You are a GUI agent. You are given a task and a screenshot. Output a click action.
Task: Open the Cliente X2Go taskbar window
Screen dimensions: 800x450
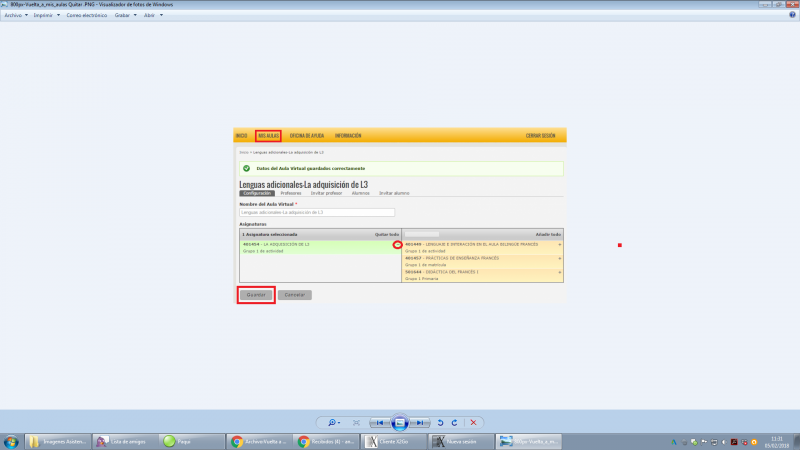(x=394, y=441)
